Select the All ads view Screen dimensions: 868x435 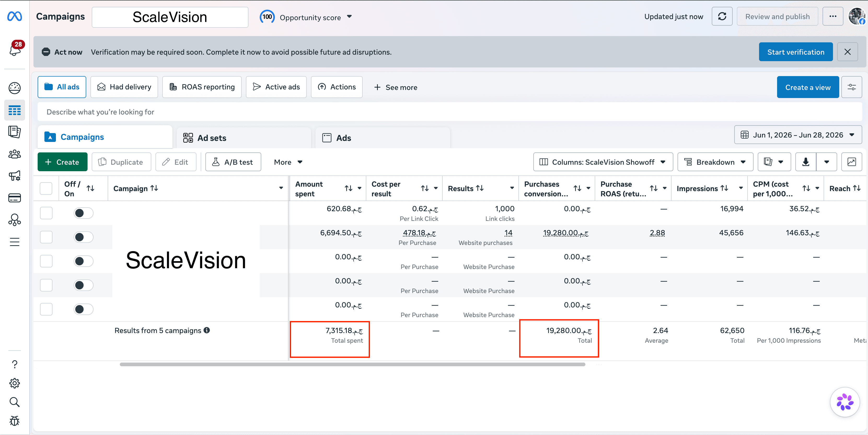tap(62, 87)
